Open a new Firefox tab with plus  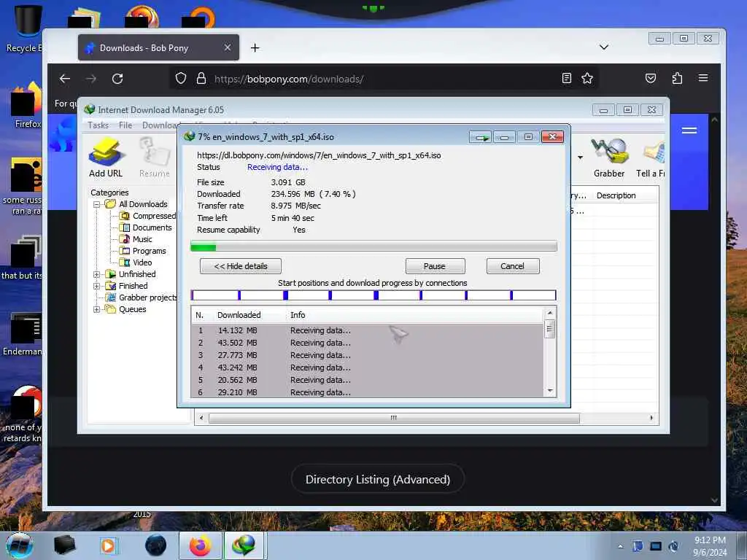coord(255,47)
